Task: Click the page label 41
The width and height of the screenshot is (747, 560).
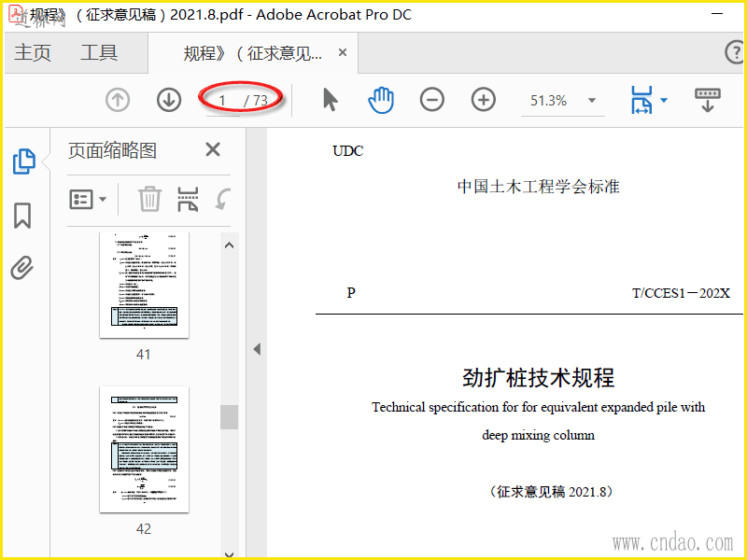Action: click(x=144, y=355)
